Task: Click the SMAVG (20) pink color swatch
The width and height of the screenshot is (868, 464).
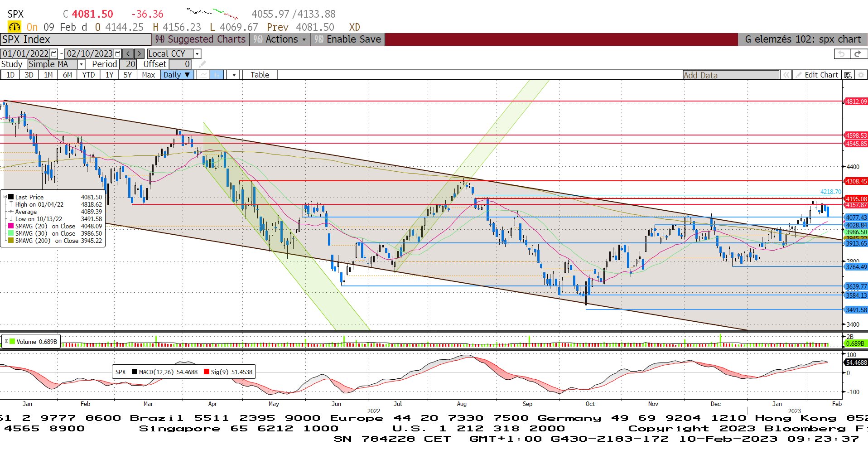Action: pyautogui.click(x=11, y=226)
